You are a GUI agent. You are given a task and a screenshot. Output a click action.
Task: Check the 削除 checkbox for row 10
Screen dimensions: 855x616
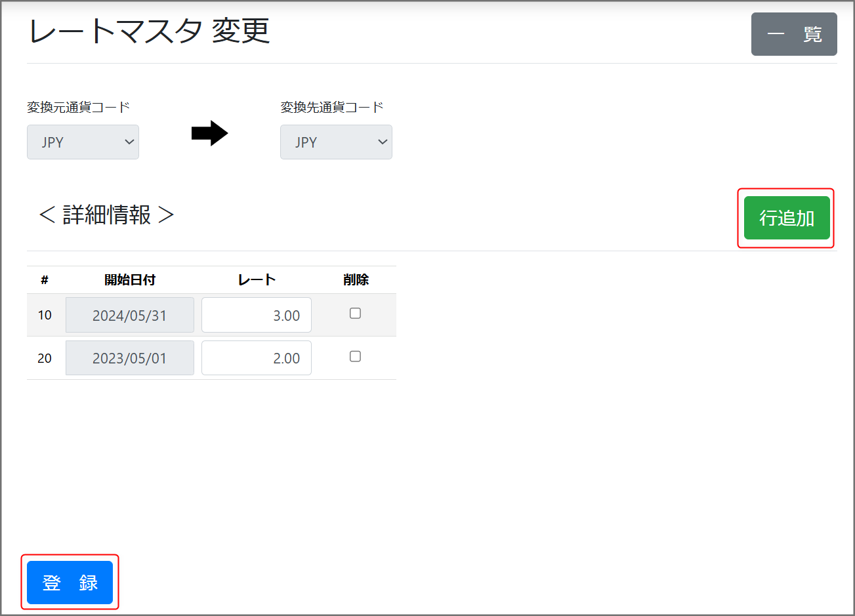point(355,314)
